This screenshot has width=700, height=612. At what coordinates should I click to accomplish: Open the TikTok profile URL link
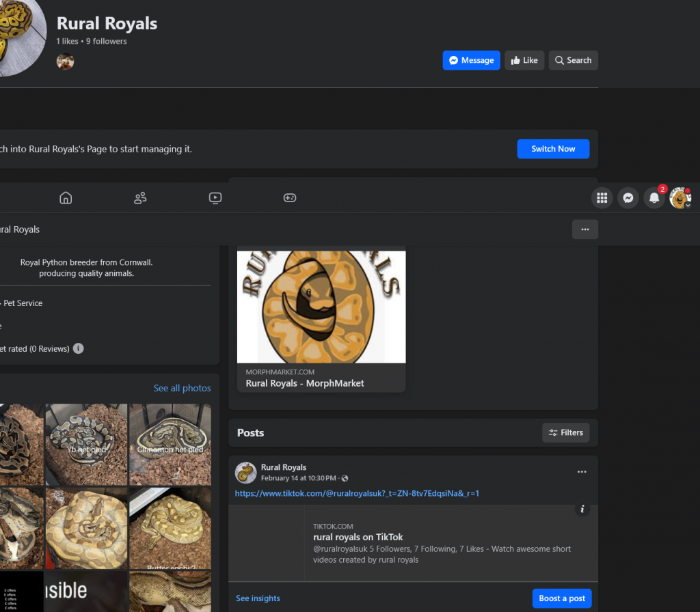pos(357,493)
